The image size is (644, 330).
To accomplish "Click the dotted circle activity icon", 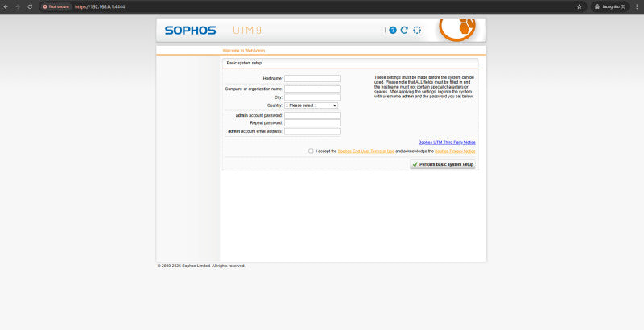I will pyautogui.click(x=417, y=30).
